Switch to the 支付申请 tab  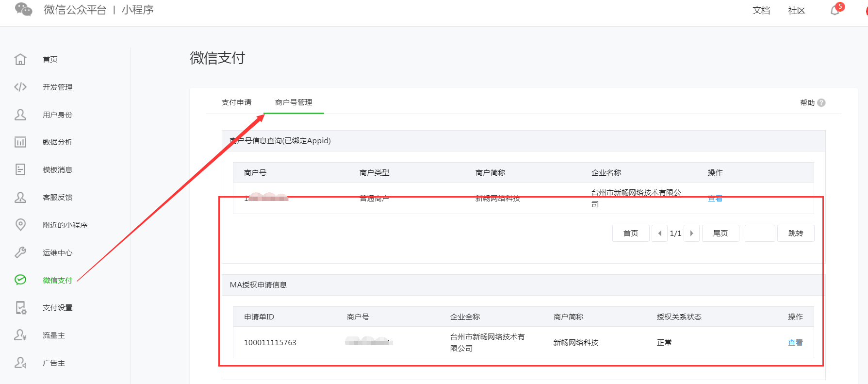[x=236, y=102]
